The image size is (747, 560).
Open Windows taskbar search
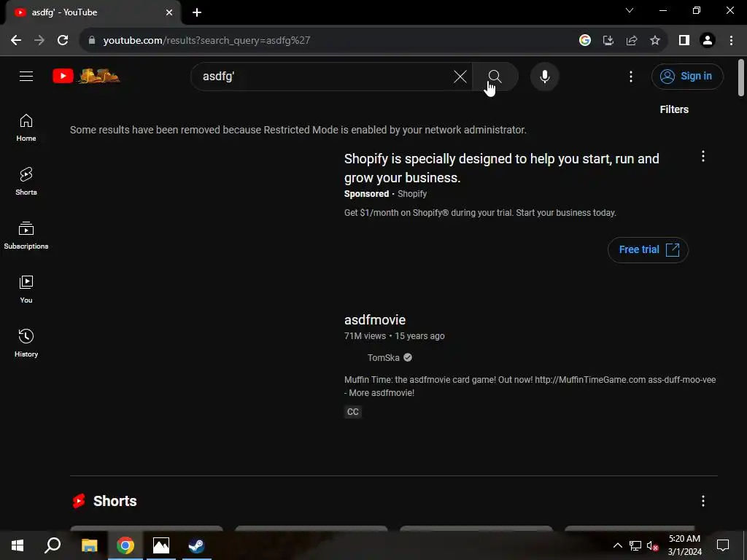pos(53,545)
